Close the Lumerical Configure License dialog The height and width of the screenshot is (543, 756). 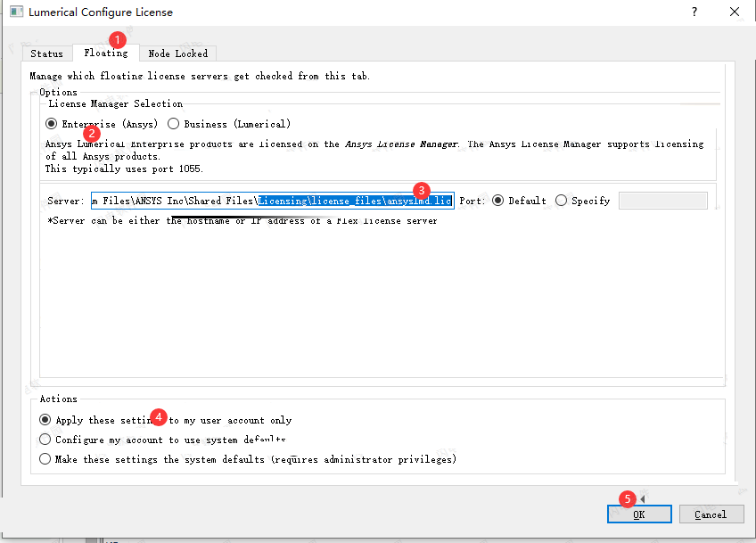click(x=735, y=12)
